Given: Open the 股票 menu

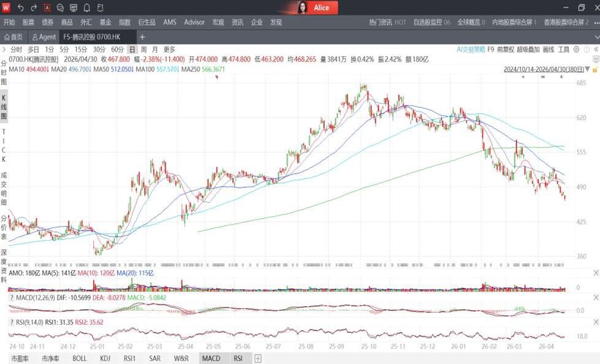Looking at the screenshot, I should coord(28,22).
